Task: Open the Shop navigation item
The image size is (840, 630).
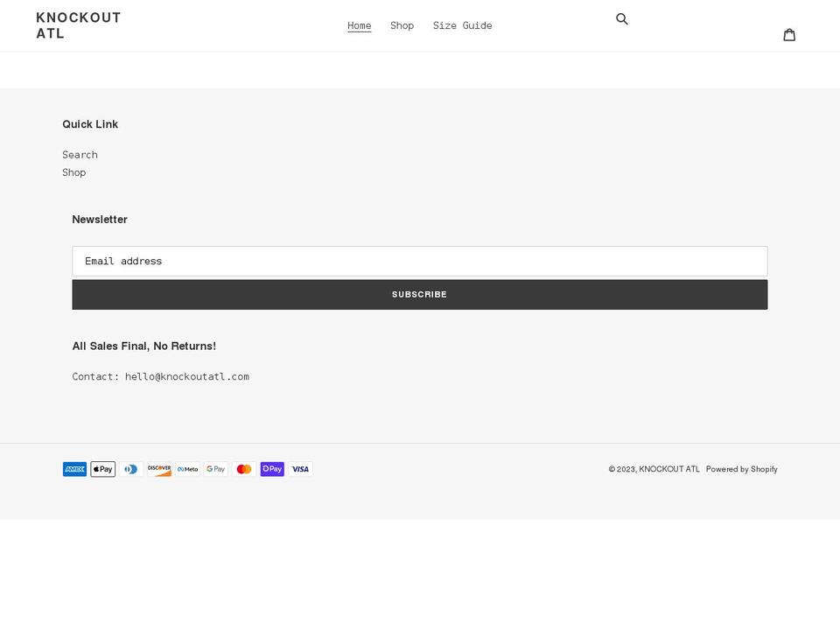Action: pos(402,25)
